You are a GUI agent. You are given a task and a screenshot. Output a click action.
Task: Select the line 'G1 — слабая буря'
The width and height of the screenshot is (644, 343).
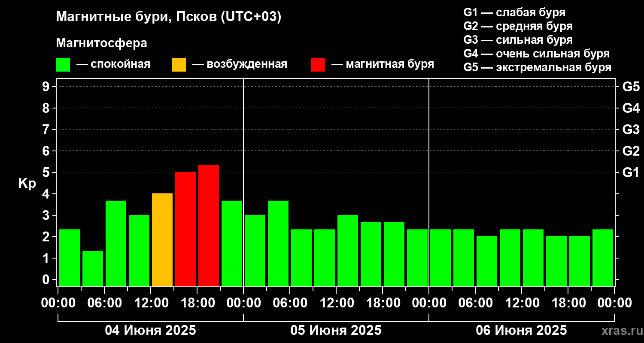514,12
